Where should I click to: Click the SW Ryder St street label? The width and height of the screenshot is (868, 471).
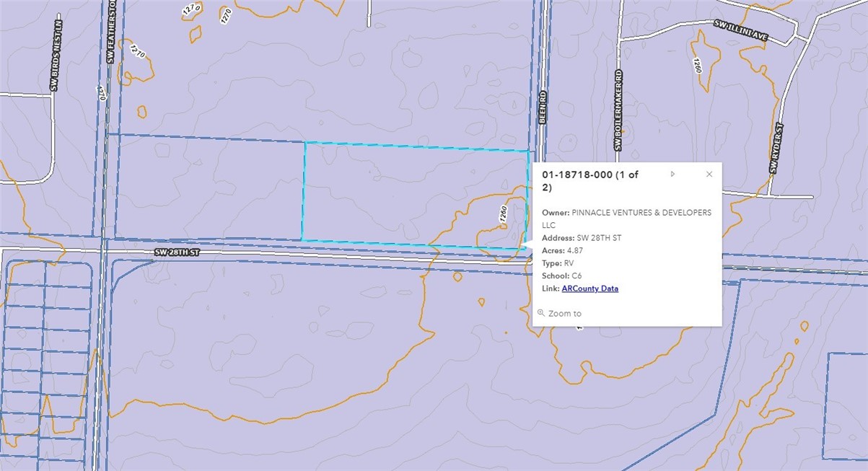[x=777, y=148]
